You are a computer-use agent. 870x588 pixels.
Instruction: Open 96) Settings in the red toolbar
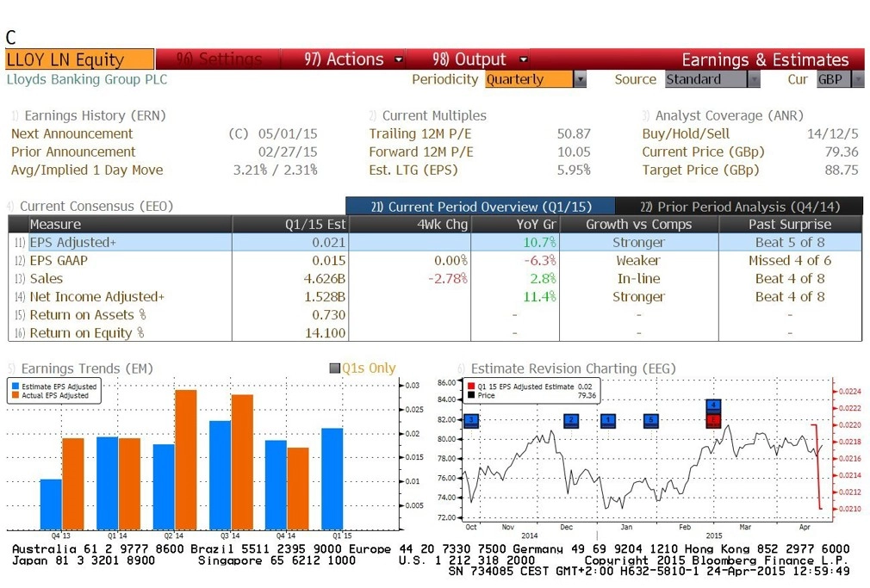[219, 59]
